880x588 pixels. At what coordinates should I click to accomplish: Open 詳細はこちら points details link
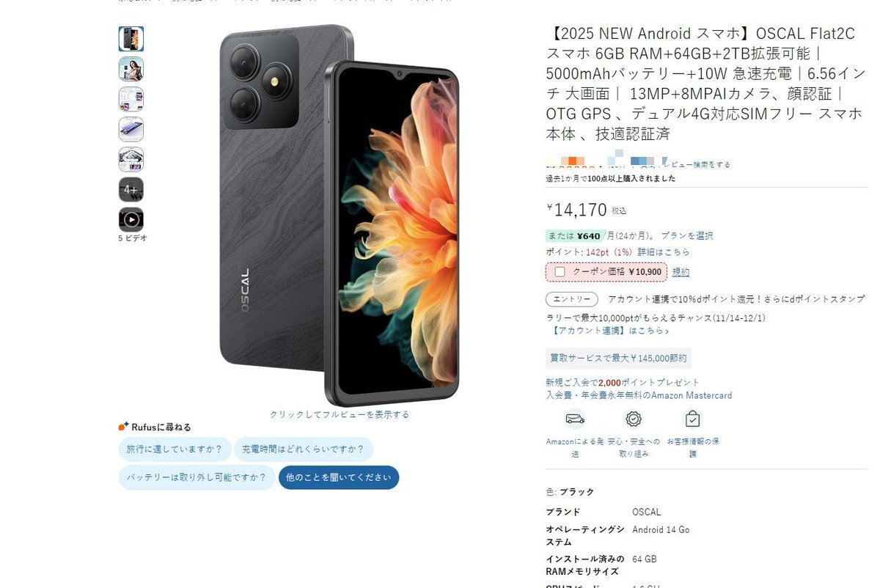664,252
